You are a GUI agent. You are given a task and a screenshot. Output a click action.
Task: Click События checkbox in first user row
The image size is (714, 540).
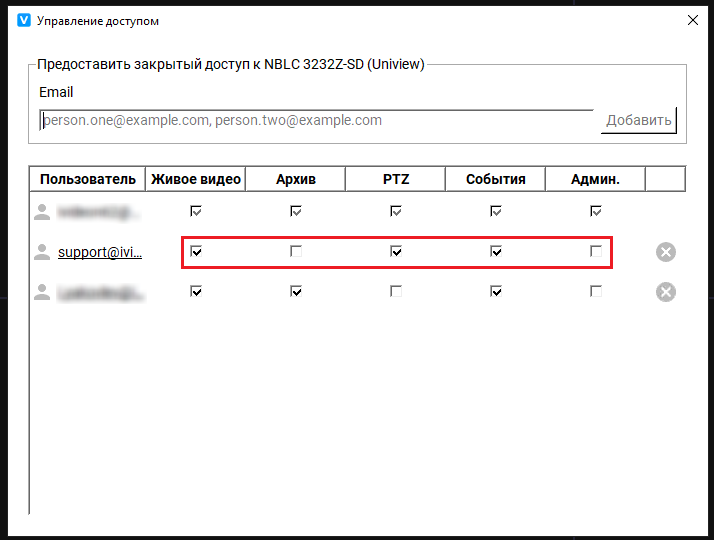pos(496,211)
